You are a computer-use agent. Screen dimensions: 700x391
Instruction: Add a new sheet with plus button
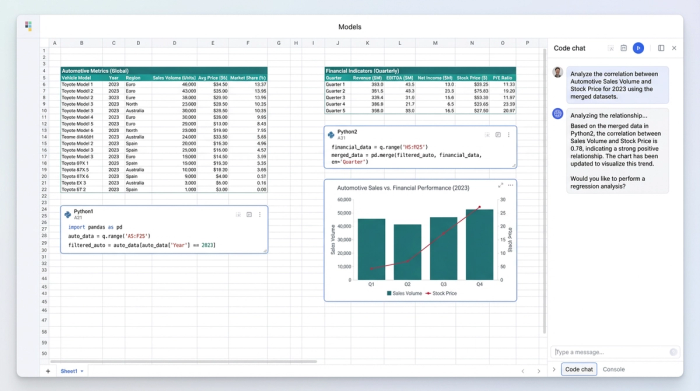(48, 371)
